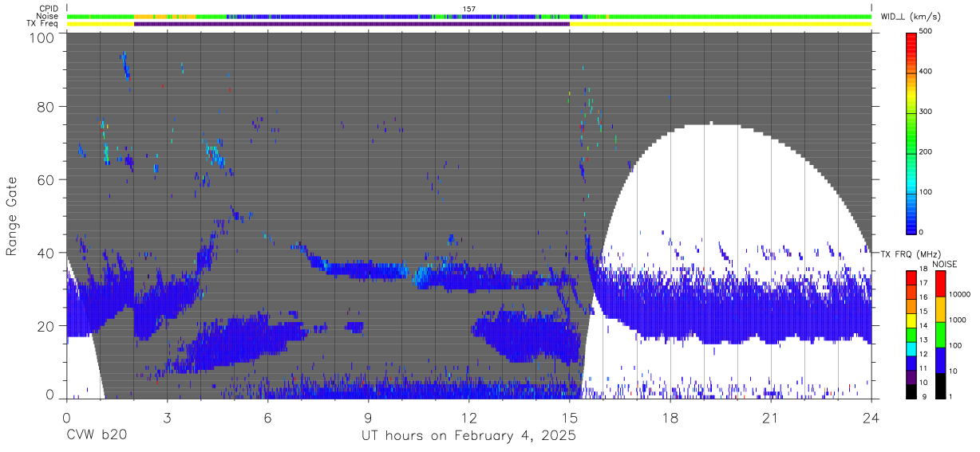Click the NOISE legend title
Screen dimensions: 980x452
945,264
